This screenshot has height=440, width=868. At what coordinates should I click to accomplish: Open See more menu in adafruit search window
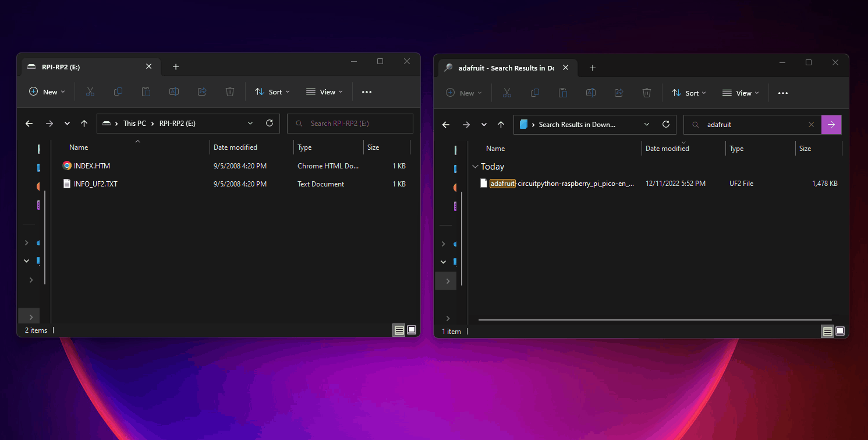click(x=783, y=93)
